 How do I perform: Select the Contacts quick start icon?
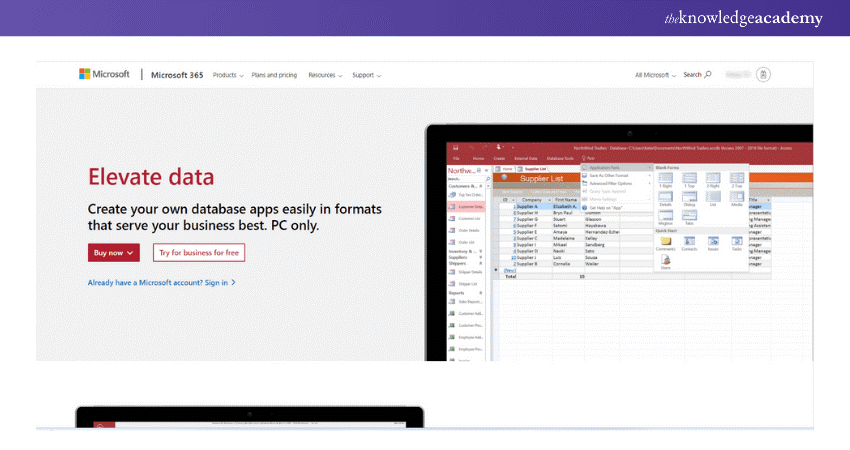[689, 243]
